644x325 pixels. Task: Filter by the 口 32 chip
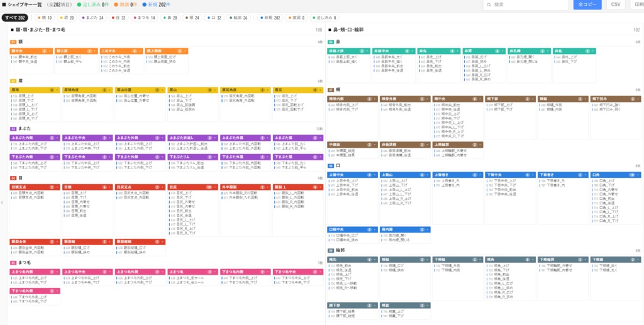(x=214, y=18)
